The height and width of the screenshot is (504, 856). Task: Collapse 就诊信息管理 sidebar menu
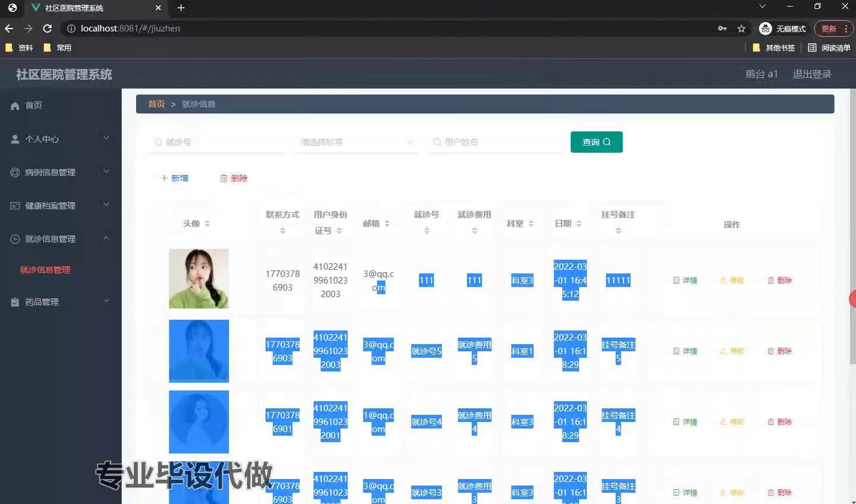61,238
